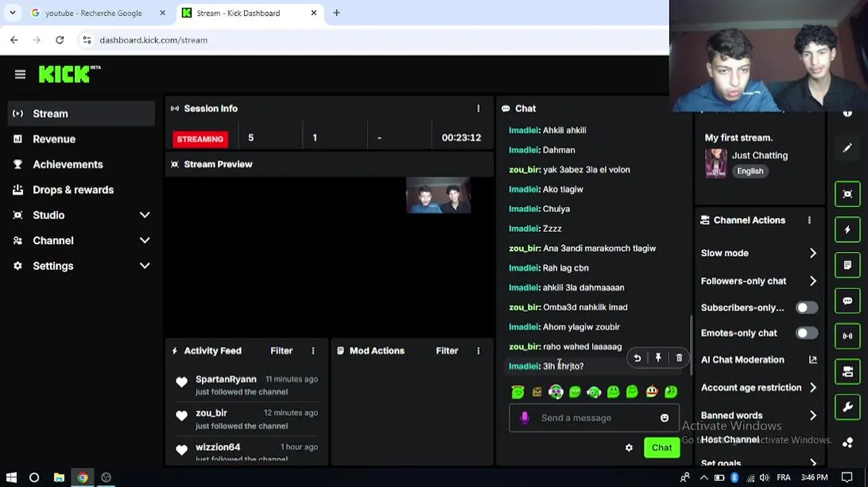The width and height of the screenshot is (868, 487).
Task: Toggle the Session Info broadcast icon in right bar
Action: click(x=848, y=336)
